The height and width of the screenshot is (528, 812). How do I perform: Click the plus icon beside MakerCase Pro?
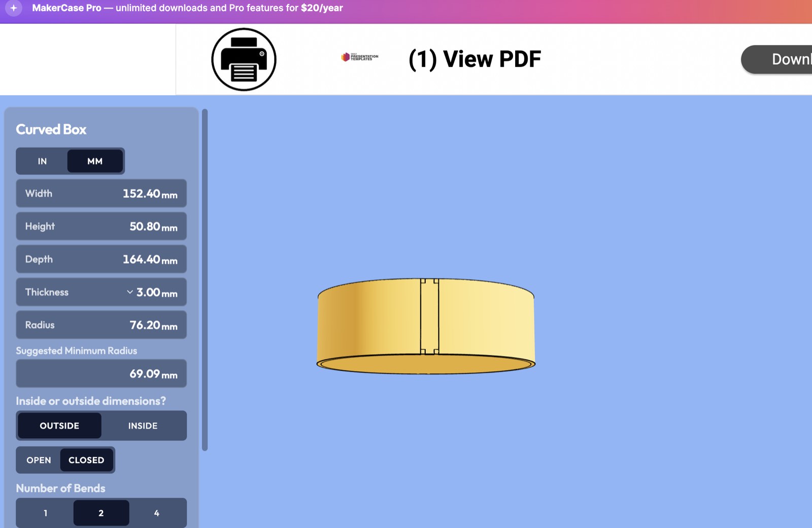click(x=14, y=8)
